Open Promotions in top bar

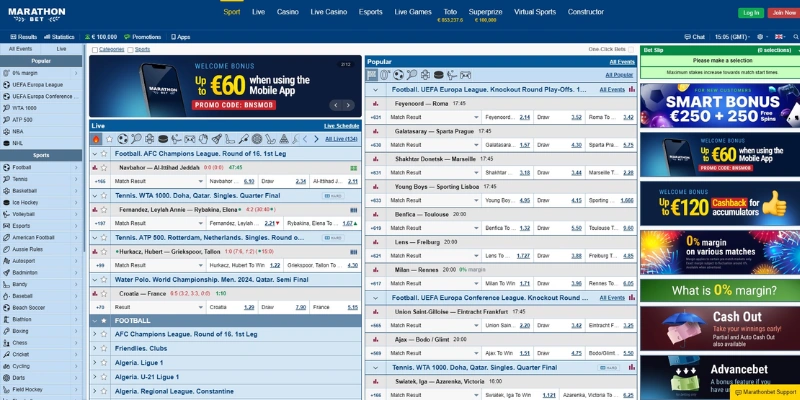pyautogui.click(x=142, y=37)
